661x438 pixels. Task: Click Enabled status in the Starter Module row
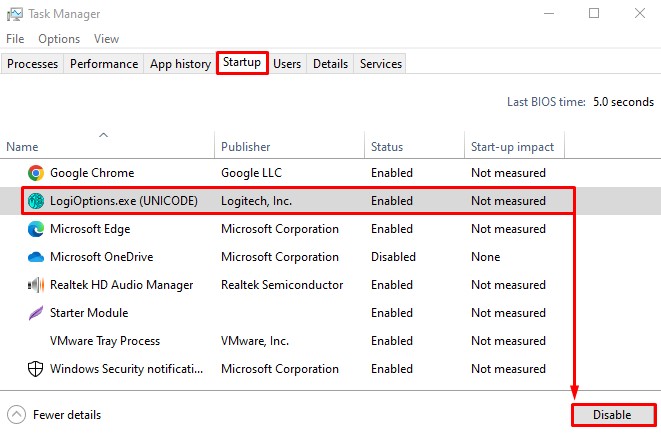pyautogui.click(x=392, y=313)
